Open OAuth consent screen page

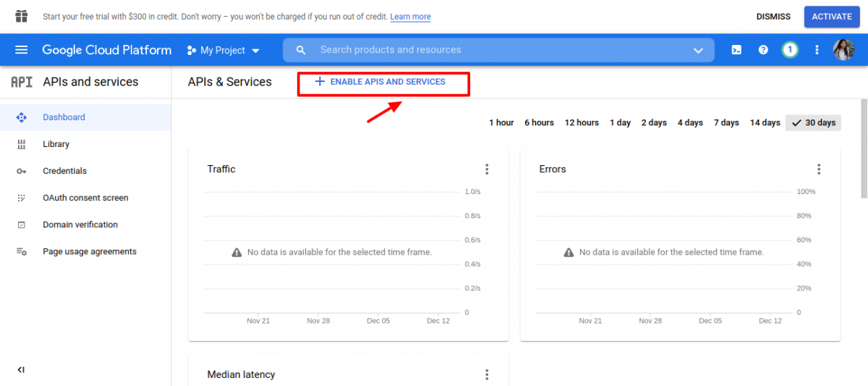tap(85, 198)
